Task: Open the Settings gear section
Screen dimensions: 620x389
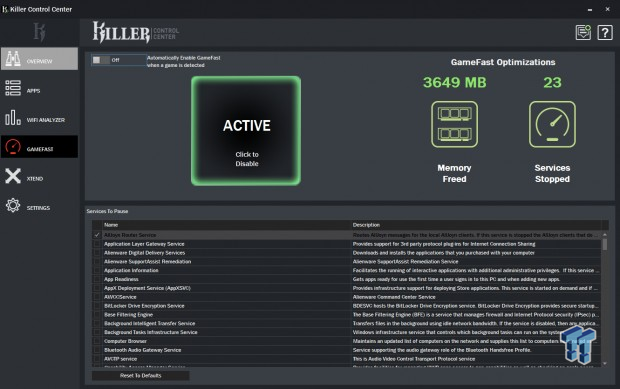Action: pos(39,206)
